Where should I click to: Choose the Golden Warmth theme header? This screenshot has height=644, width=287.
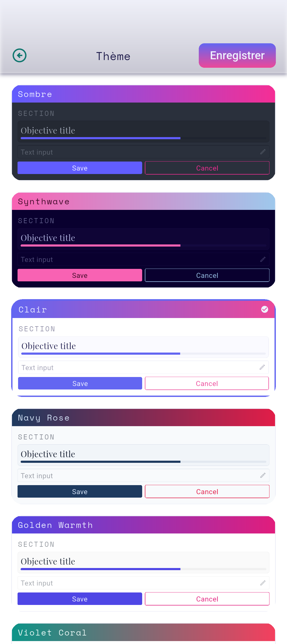(x=143, y=525)
